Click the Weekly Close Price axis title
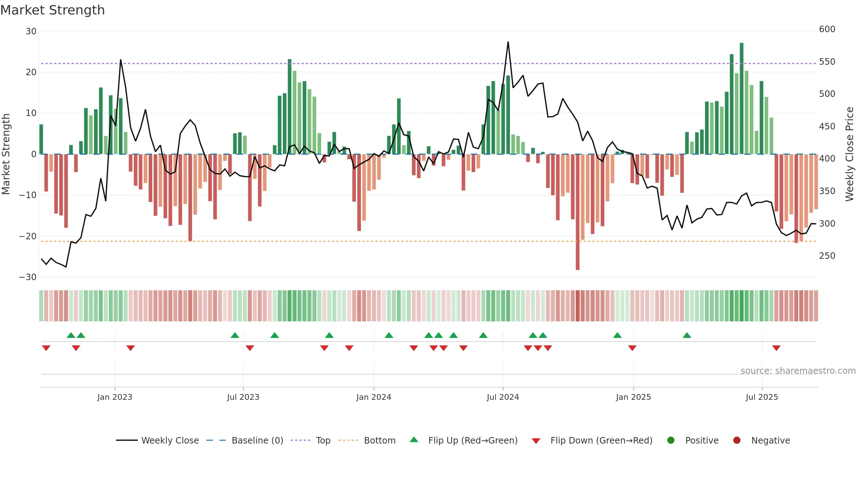The image size is (868, 488). (850, 154)
